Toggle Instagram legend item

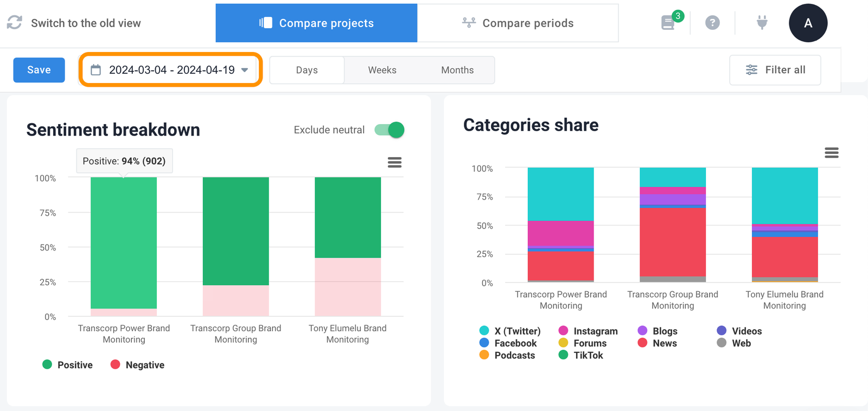[588, 331]
